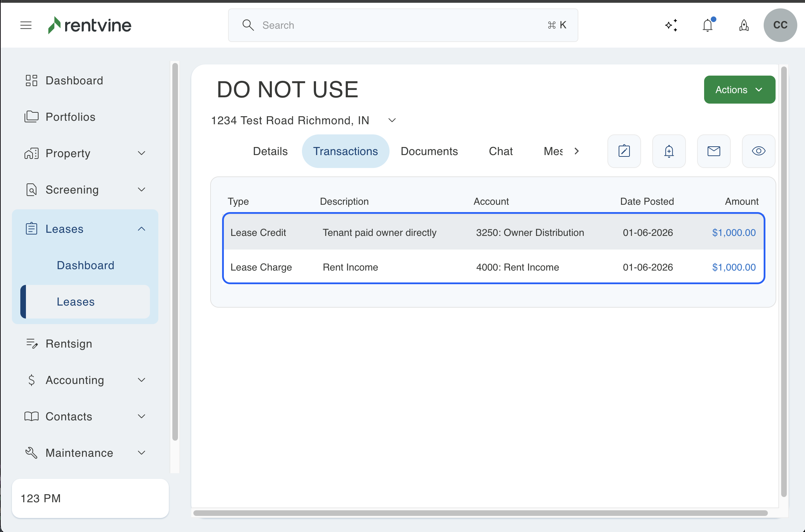This screenshot has width=805, height=532.
Task: Open the notifications bell
Action: 708,25
